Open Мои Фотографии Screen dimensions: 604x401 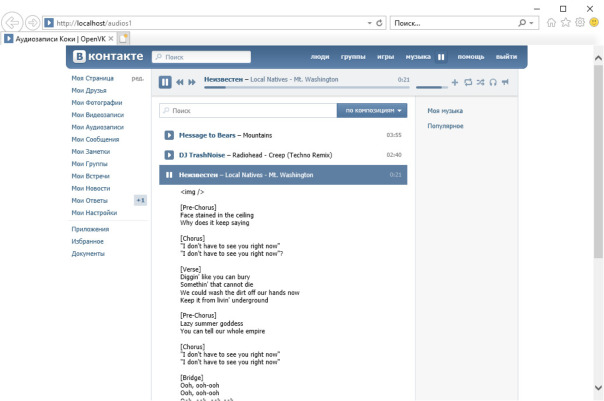(x=97, y=102)
